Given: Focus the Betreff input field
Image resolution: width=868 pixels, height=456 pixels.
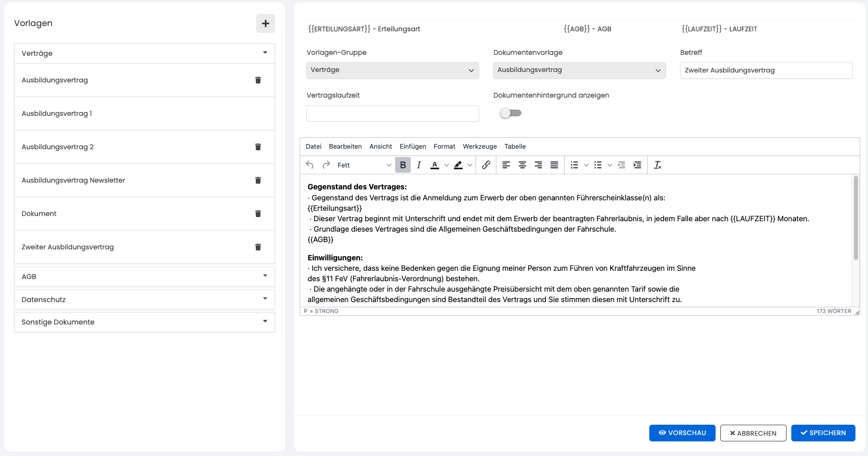Looking at the screenshot, I should 766,70.
